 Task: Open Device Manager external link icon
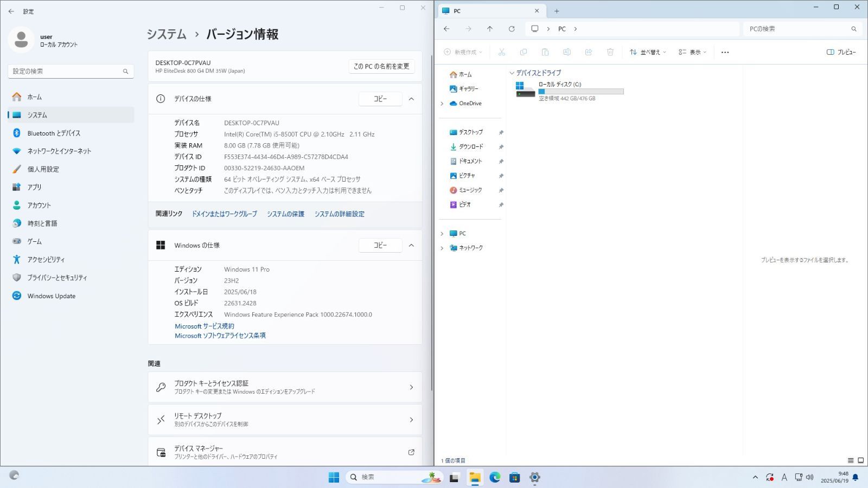pos(411,452)
